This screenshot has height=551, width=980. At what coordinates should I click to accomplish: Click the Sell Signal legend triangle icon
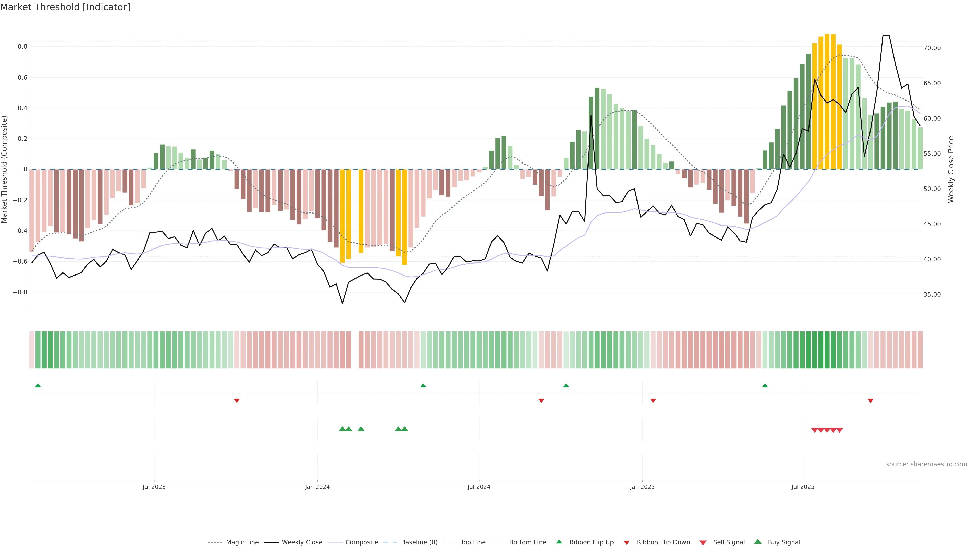point(703,543)
